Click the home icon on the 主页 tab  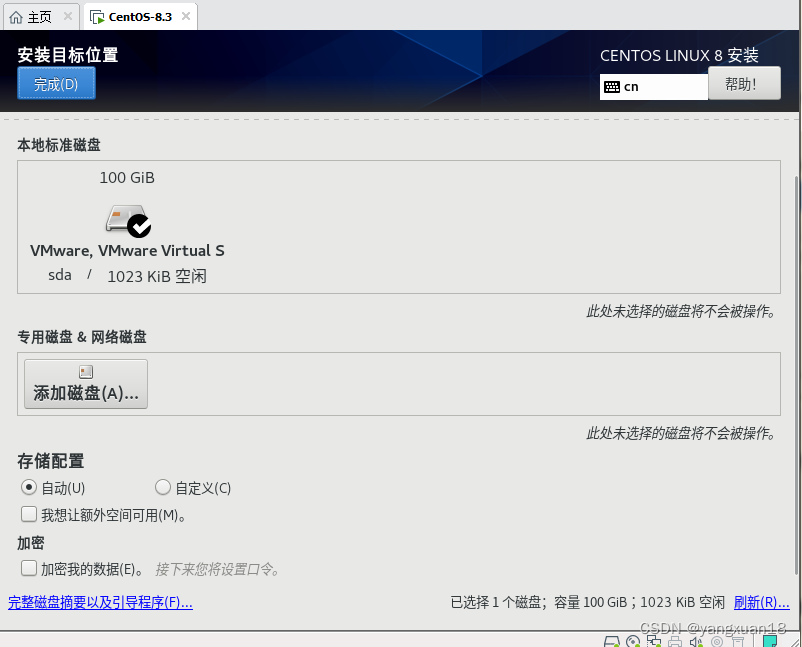[x=16, y=16]
